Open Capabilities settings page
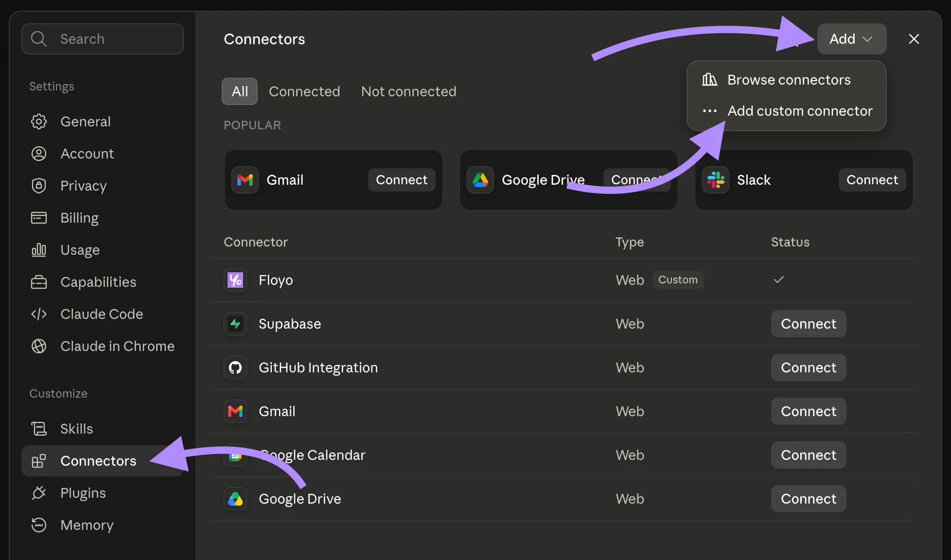Viewport: 951px width, 560px height. point(103,282)
